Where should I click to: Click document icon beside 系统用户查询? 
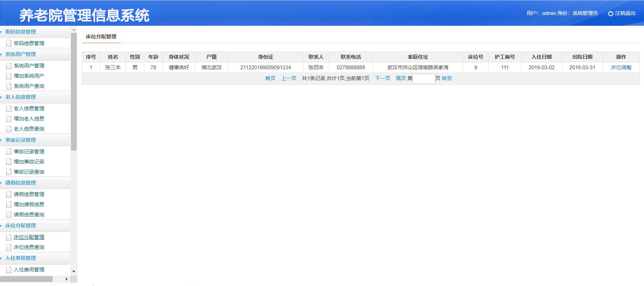pyautogui.click(x=9, y=86)
